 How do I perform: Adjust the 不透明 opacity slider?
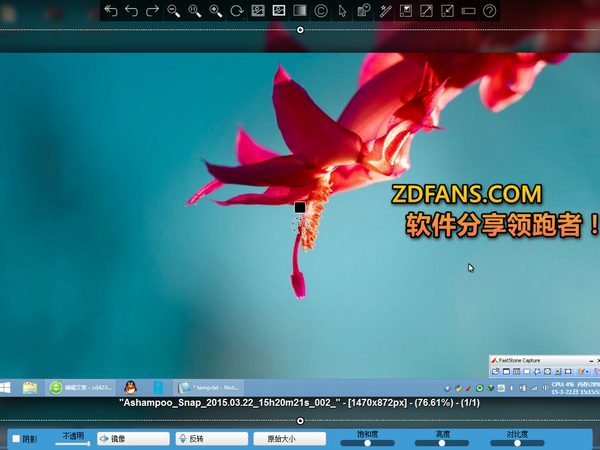(73, 441)
